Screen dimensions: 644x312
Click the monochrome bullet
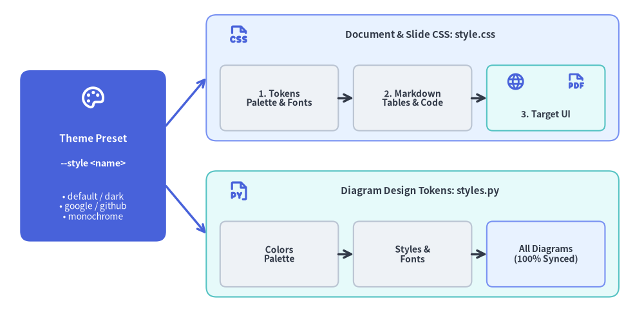click(93, 216)
